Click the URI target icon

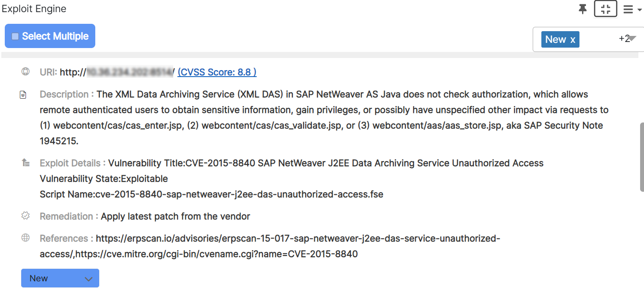[26, 71]
